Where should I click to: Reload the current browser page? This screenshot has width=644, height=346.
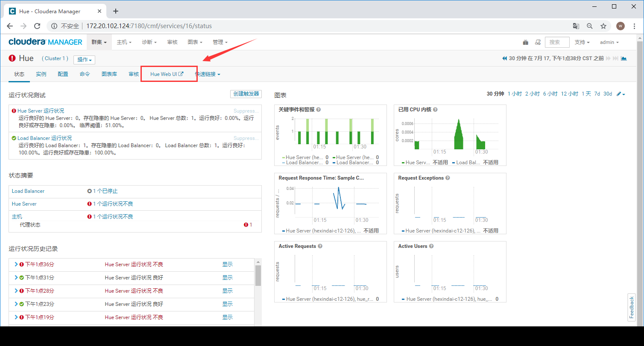[37, 26]
